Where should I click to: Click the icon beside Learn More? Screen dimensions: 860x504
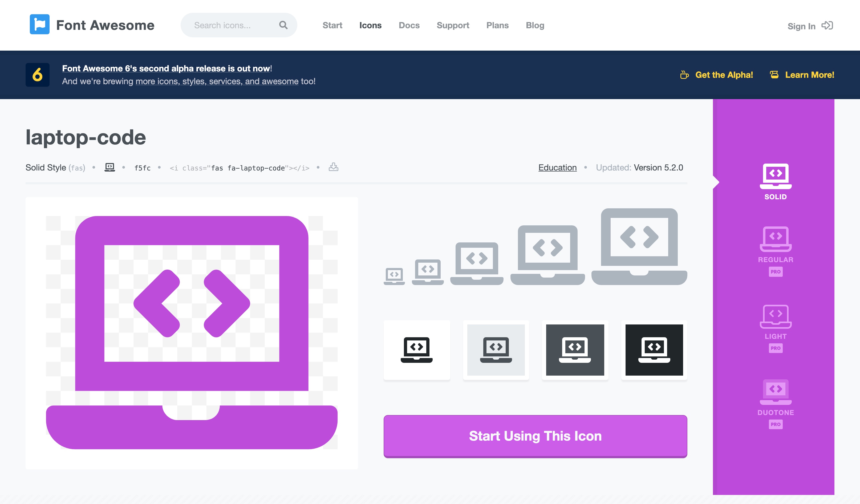774,75
